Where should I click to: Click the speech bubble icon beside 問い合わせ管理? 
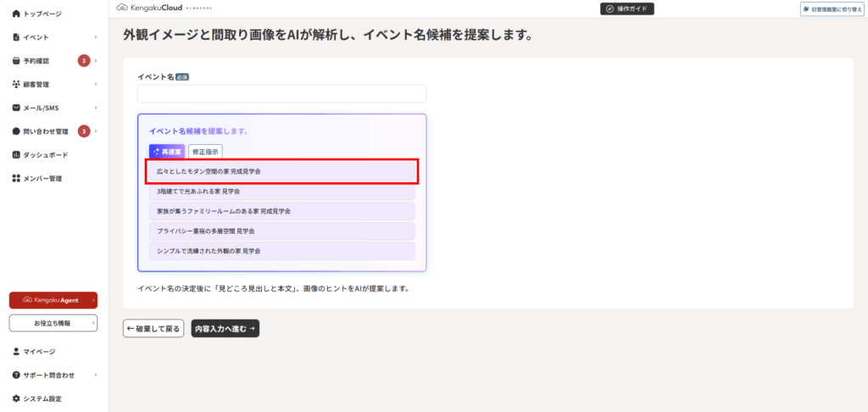click(x=16, y=131)
